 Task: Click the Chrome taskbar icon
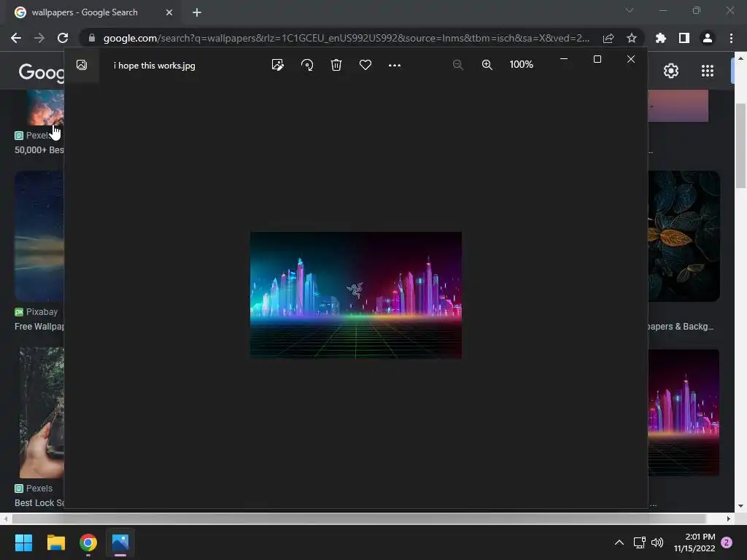point(88,542)
